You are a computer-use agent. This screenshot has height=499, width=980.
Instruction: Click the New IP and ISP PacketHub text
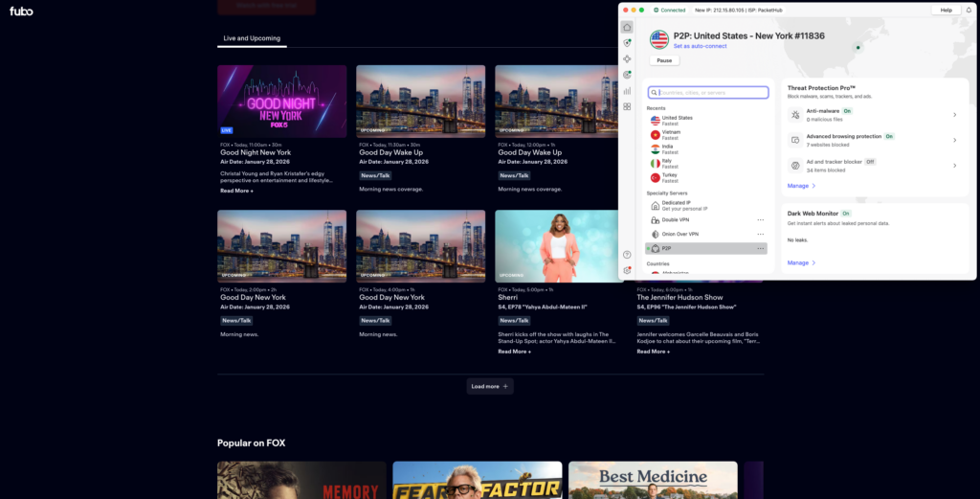pyautogui.click(x=738, y=10)
